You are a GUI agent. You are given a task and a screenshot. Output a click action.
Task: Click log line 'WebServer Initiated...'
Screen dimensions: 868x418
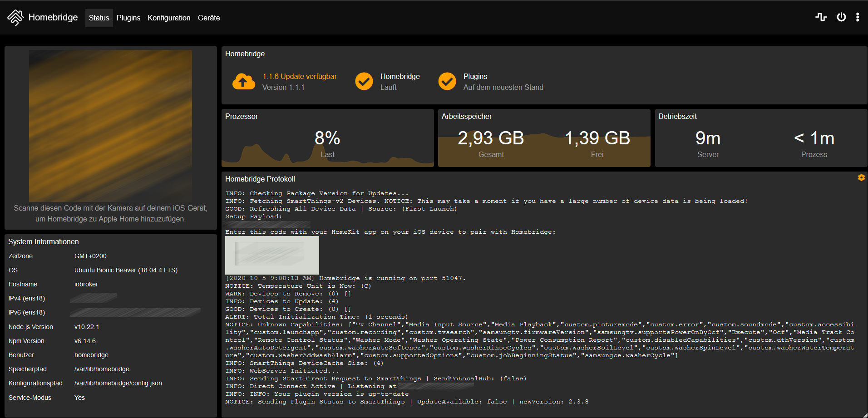[x=282, y=371]
